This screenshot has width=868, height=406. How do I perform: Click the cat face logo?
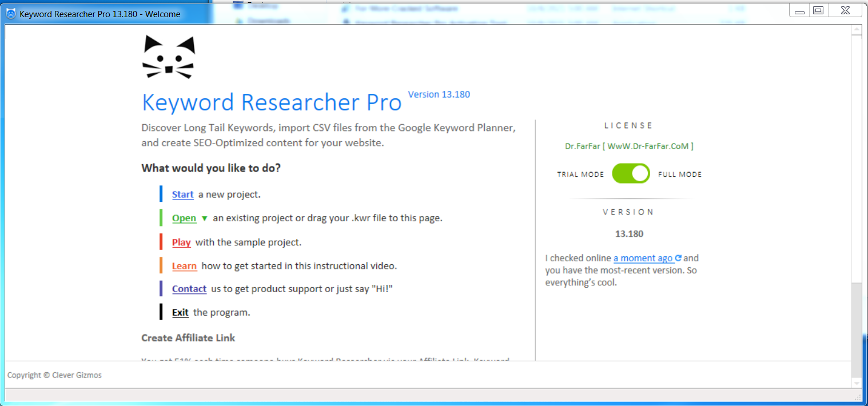(x=168, y=57)
